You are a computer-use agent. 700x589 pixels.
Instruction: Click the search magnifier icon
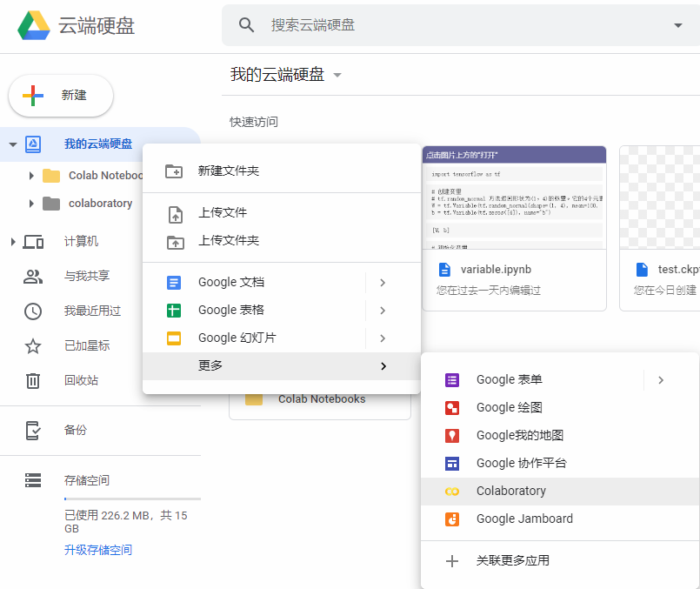[246, 25]
